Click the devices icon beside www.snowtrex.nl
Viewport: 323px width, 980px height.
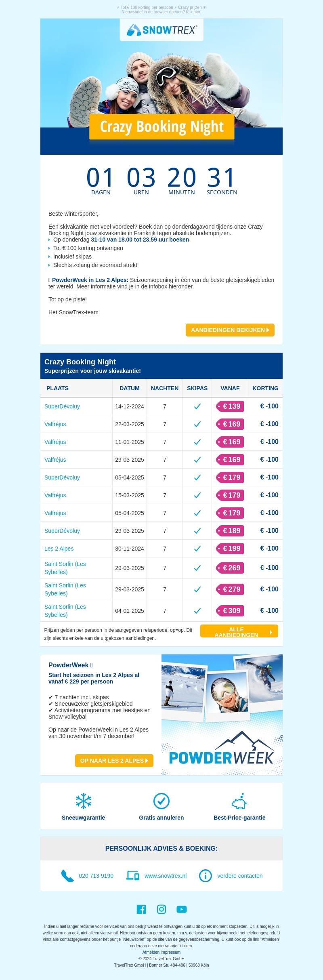(x=133, y=875)
